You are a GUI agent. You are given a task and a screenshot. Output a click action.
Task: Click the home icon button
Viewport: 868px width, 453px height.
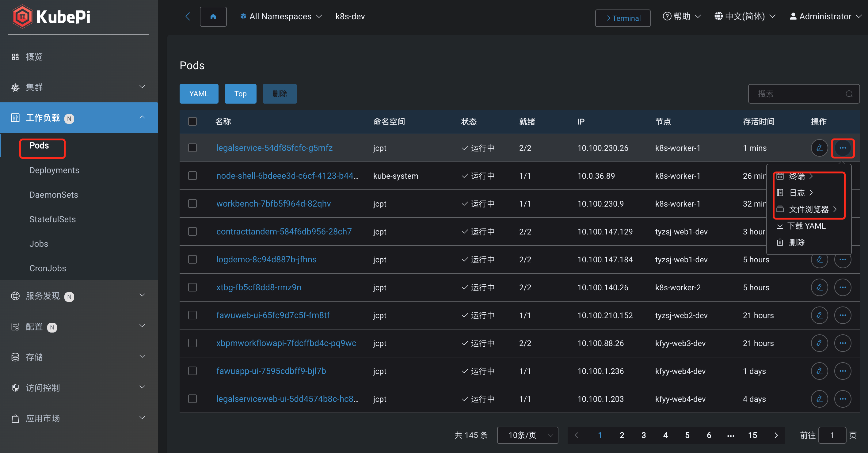tap(213, 17)
